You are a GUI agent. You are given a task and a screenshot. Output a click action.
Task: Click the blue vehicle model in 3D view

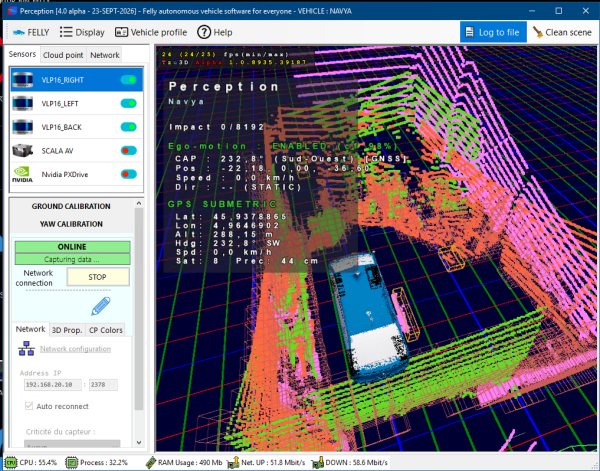pyautogui.click(x=368, y=317)
